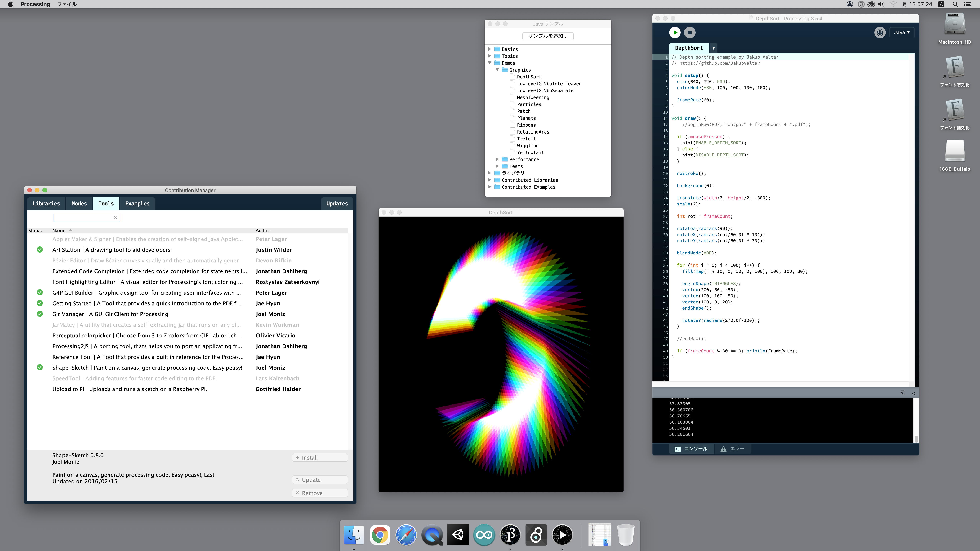
Task: Clear the filter field X icon
Action: click(x=116, y=218)
